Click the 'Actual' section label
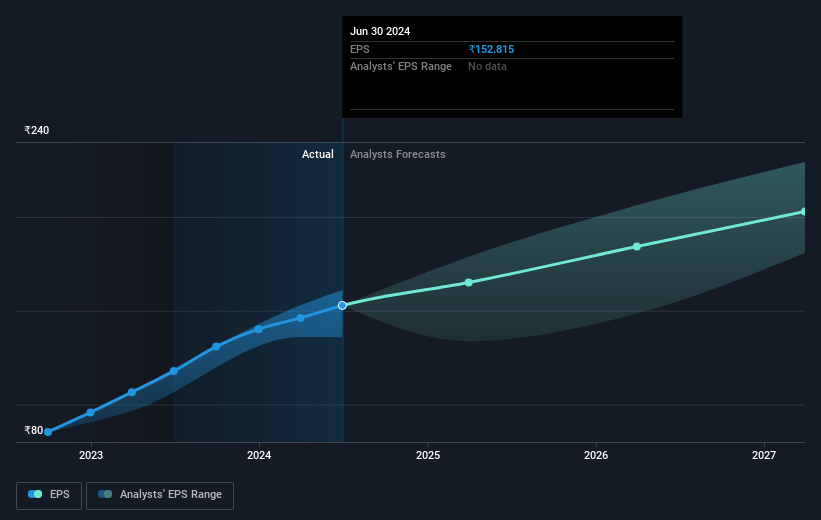 click(x=318, y=154)
